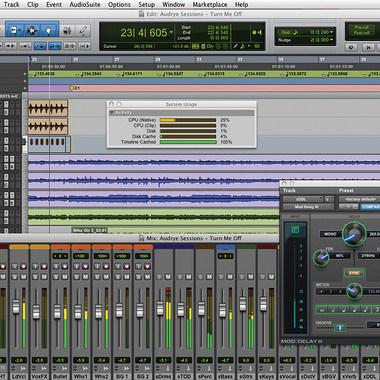Open the Window menu

click(x=173, y=5)
